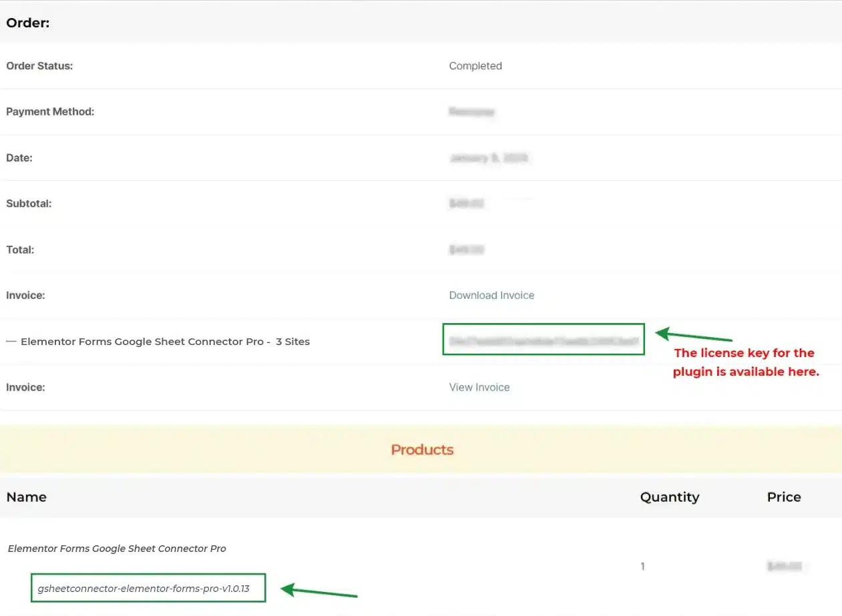Viewport: 842px width, 616px height.
Task: Click the blurred Total amount value
Action: pyautogui.click(x=466, y=250)
